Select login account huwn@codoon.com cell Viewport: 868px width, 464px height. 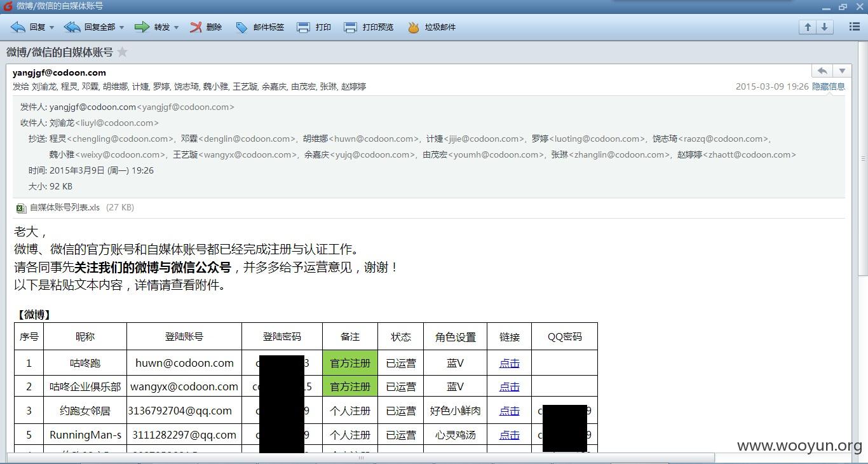(184, 363)
